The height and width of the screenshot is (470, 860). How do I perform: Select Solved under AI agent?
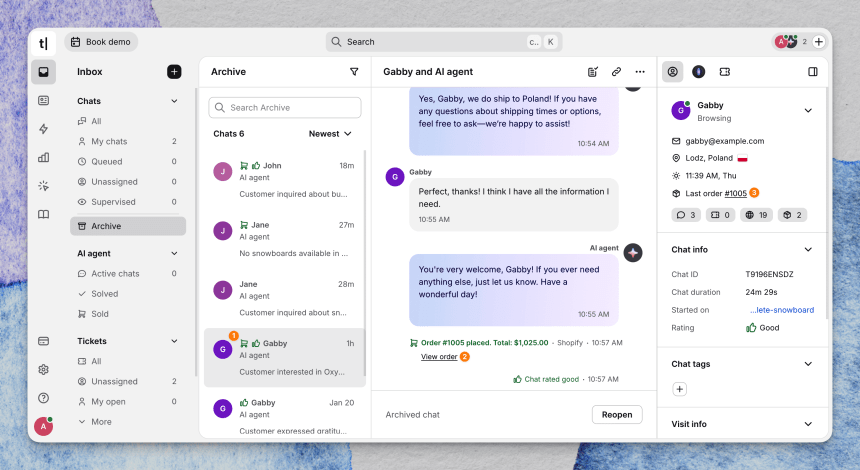point(128,294)
